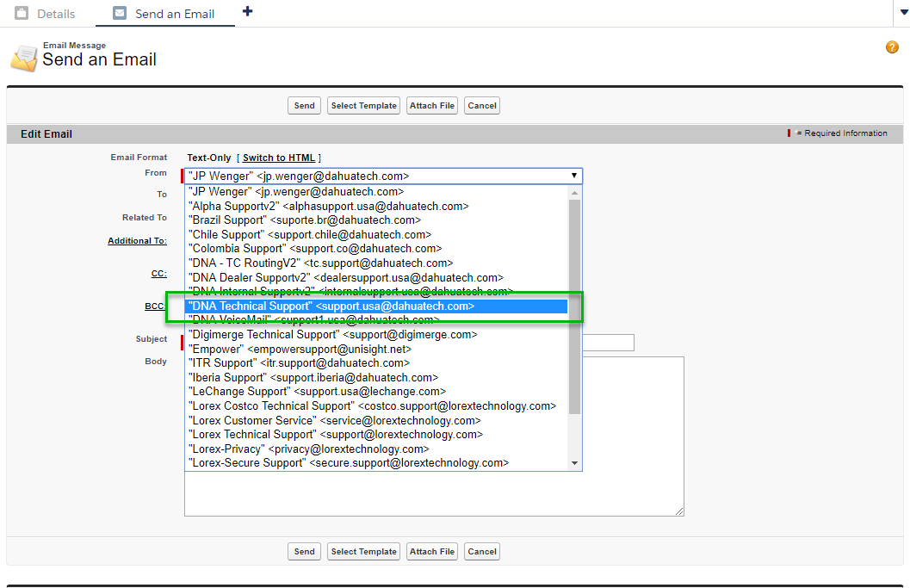Open the CC lookup link
Viewport: 910px width, 588px height.
(159, 274)
